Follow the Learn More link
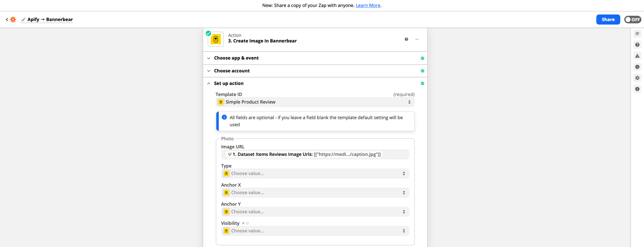 [368, 5]
